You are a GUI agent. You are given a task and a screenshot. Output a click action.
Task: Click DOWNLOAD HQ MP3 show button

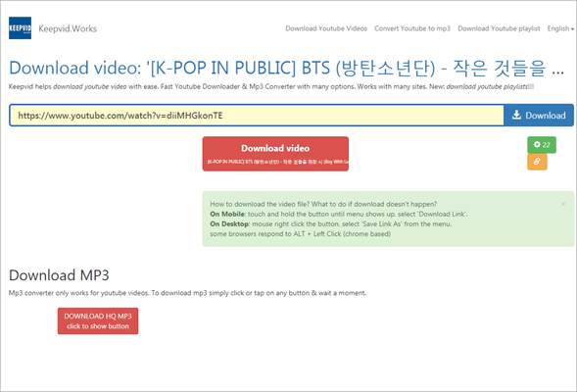pos(98,321)
